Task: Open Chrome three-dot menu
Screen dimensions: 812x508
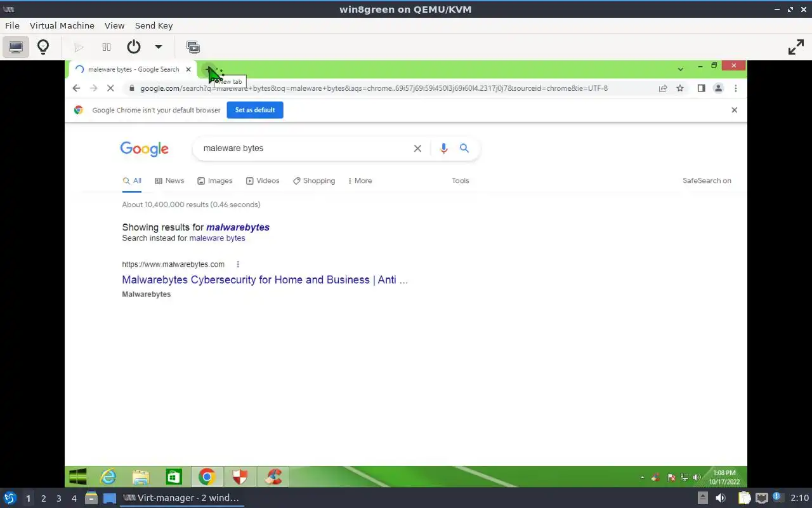Action: pyautogui.click(x=735, y=88)
